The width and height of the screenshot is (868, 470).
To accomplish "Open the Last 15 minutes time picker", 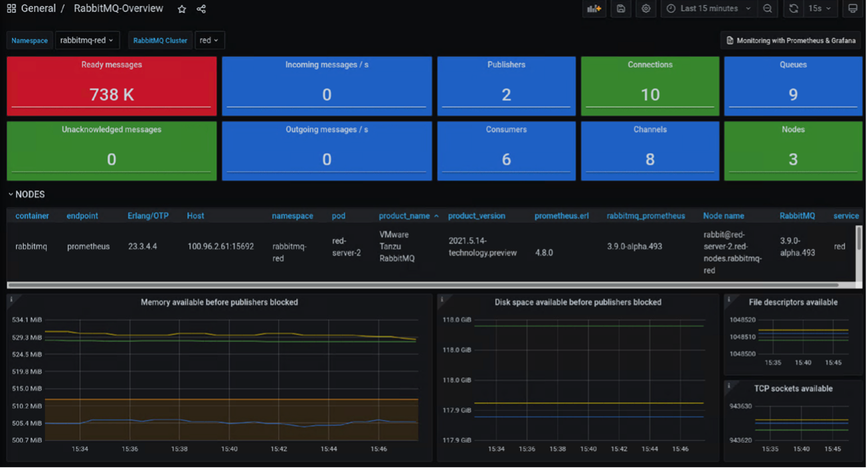I will coord(709,9).
